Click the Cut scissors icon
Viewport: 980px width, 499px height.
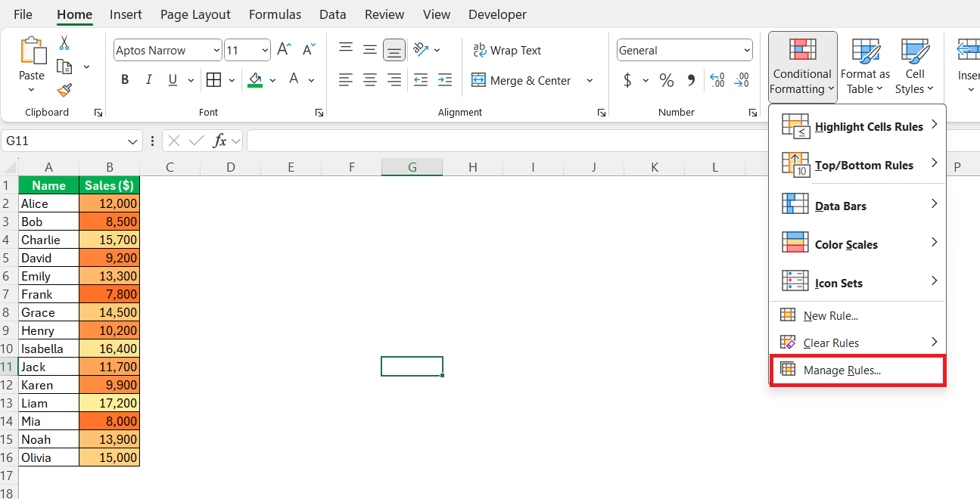64,43
